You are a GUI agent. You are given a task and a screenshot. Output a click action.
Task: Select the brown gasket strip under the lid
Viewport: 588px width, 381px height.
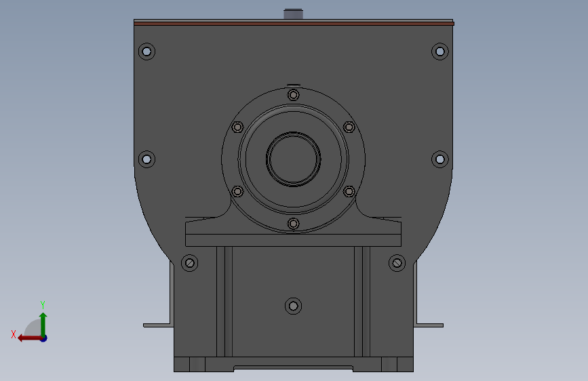(x=294, y=24)
